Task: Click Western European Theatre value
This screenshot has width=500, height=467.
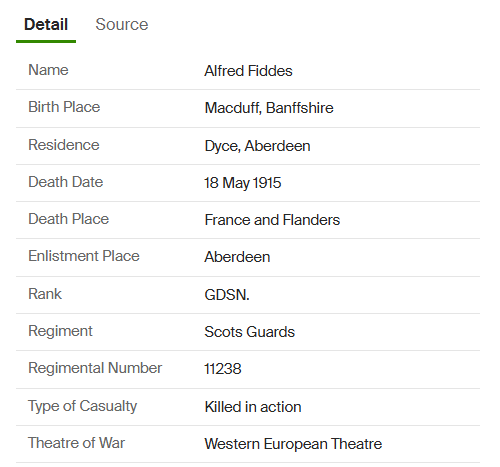Action: [293, 444]
